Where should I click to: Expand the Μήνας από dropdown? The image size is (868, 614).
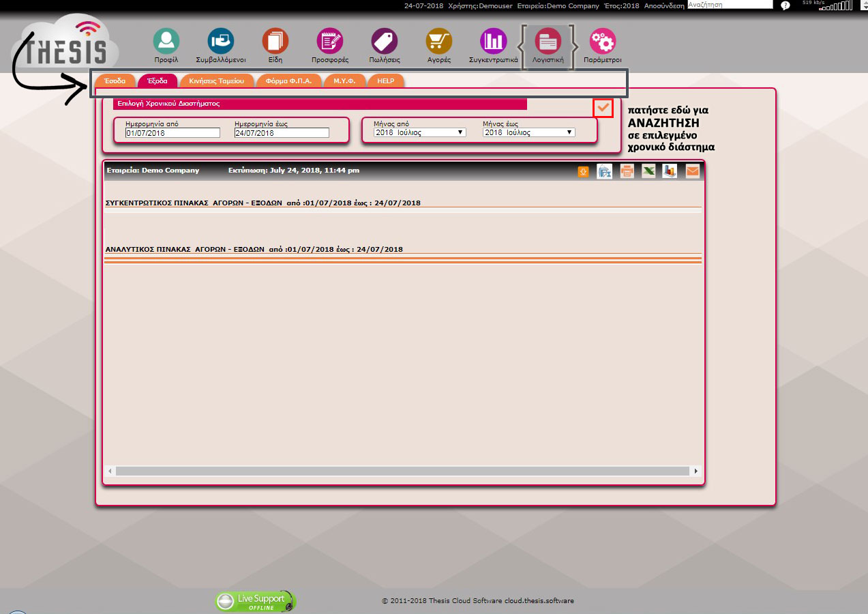coord(420,132)
